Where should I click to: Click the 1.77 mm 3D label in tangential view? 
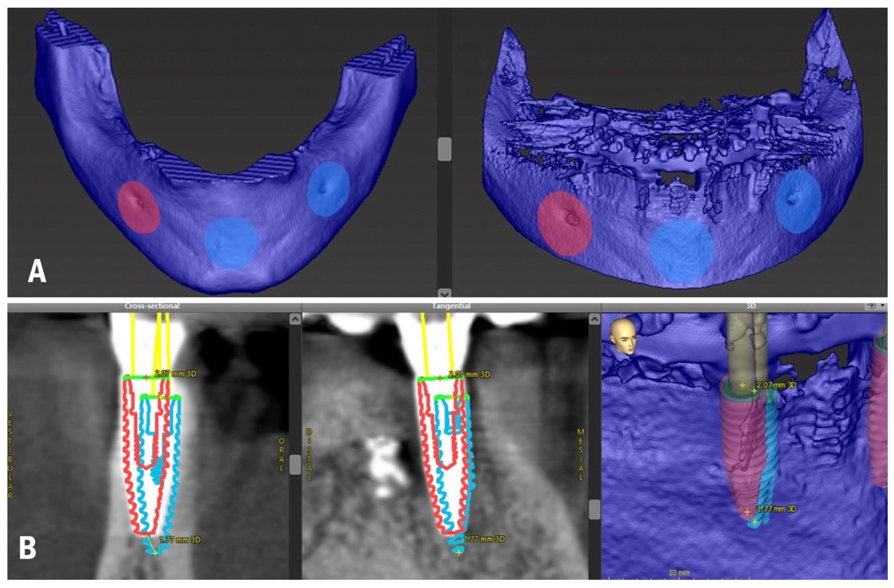(x=484, y=540)
